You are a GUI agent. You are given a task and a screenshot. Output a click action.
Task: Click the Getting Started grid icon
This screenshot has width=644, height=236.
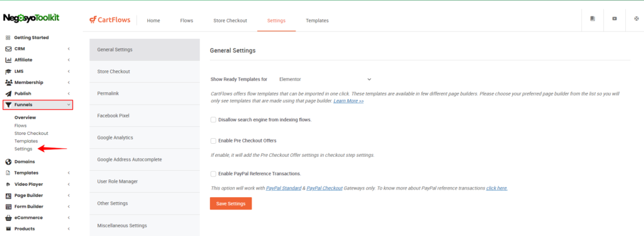point(8,38)
